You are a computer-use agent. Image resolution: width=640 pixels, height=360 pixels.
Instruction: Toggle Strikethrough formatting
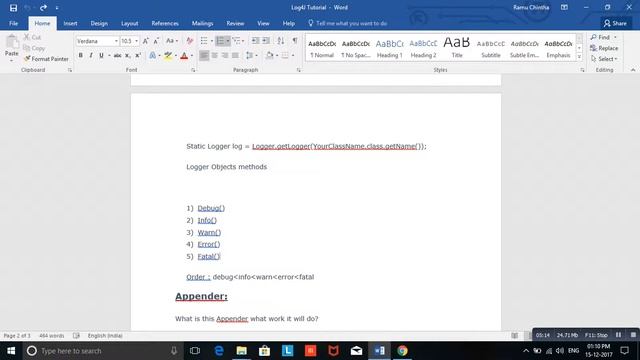(x=118, y=56)
